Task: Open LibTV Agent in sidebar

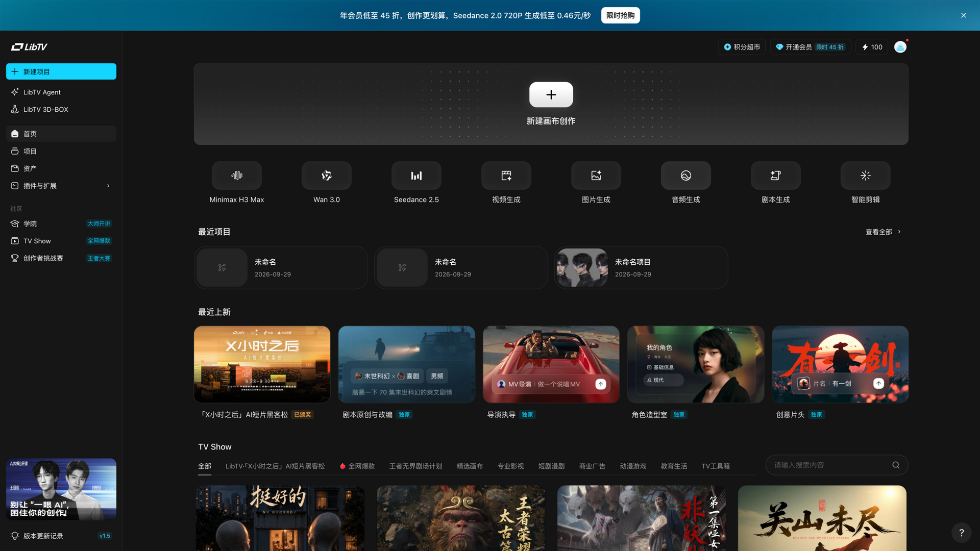Action: point(61,92)
